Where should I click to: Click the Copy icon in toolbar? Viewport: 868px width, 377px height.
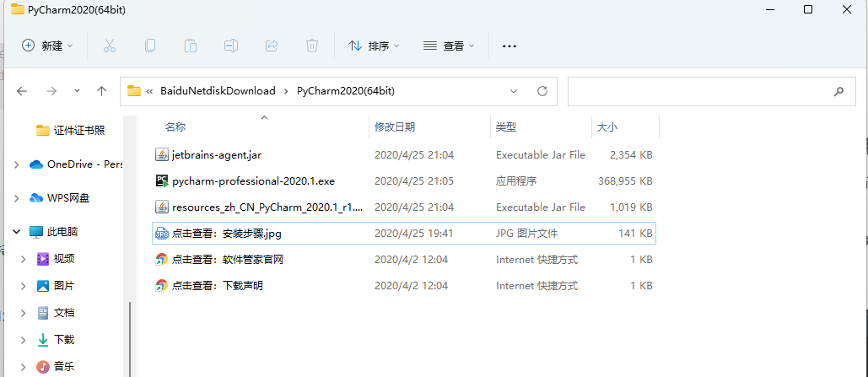click(x=150, y=46)
